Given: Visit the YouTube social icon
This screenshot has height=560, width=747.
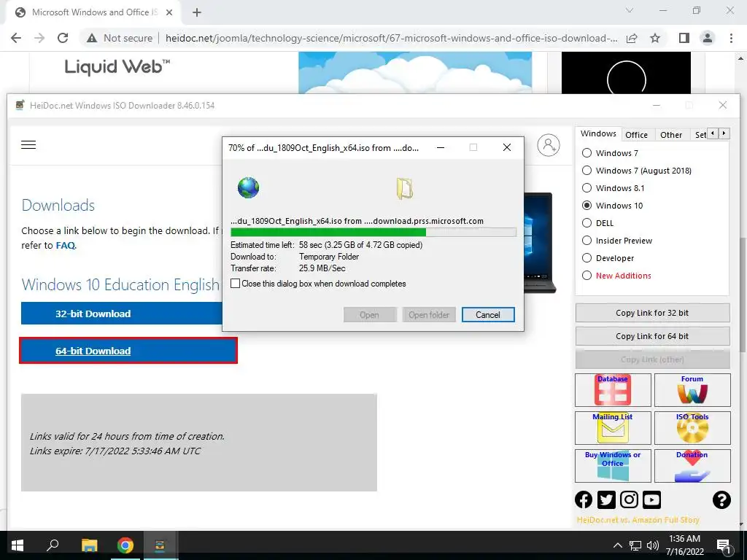Looking at the screenshot, I should tap(651, 499).
